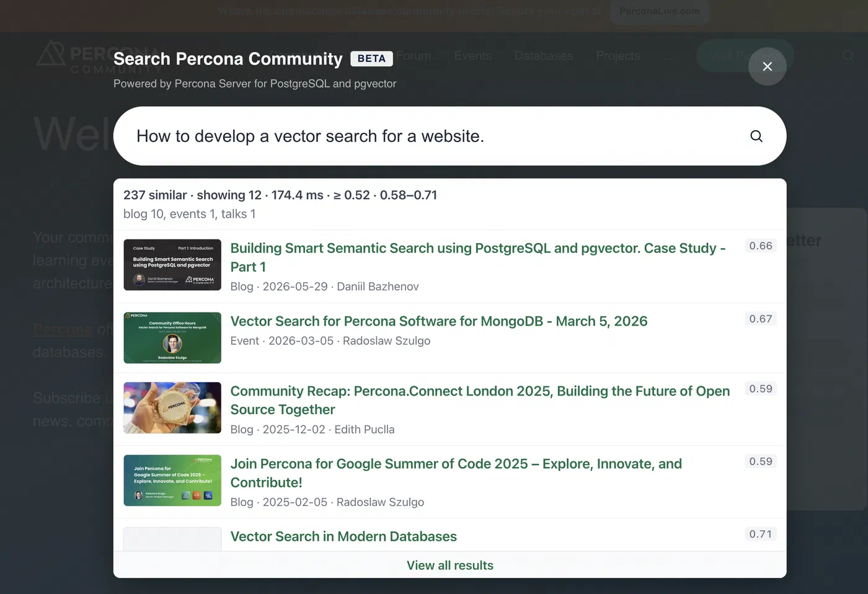Click the 0.66 similarity score badge

[761, 246]
